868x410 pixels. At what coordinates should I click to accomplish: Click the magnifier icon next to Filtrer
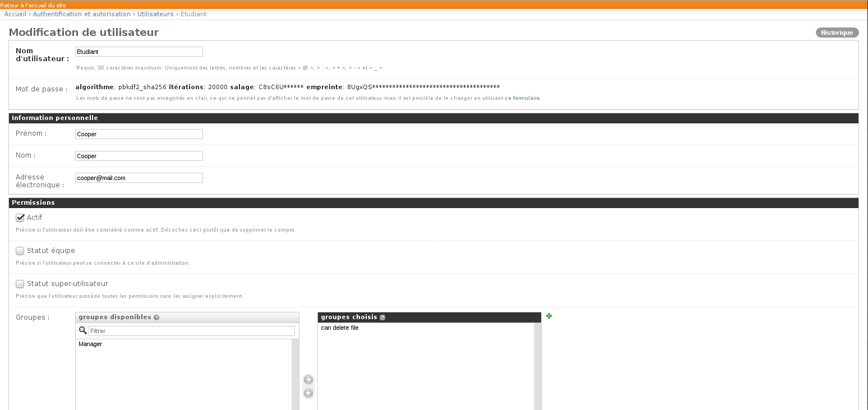[x=83, y=330]
